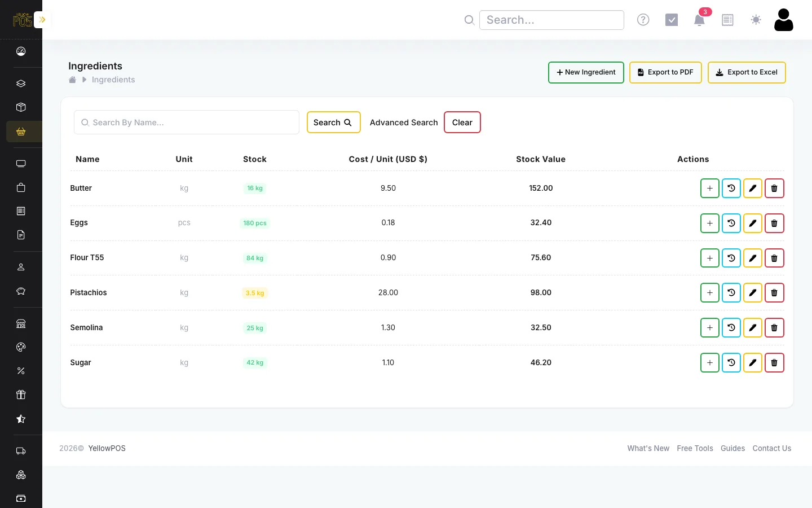Open the user profile avatar
The height and width of the screenshot is (508, 812).
[783, 20]
